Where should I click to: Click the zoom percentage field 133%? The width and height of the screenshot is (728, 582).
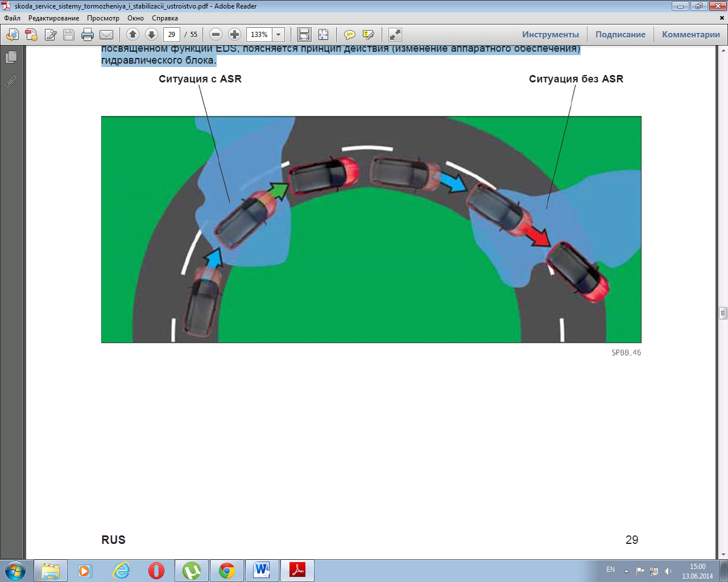pyautogui.click(x=259, y=35)
